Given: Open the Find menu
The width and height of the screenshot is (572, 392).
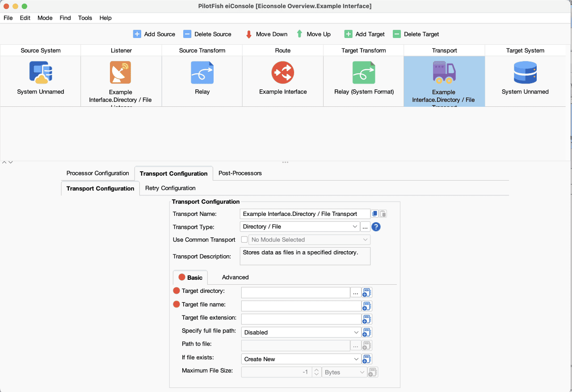Looking at the screenshot, I should click(65, 18).
